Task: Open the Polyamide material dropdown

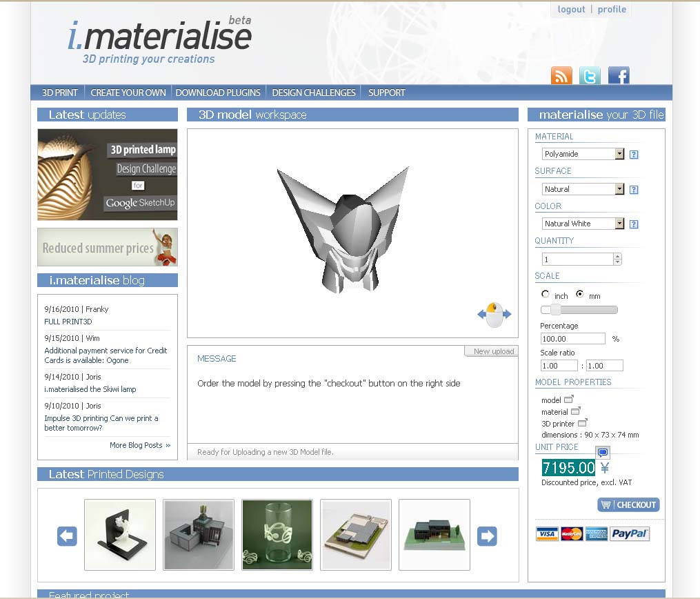Action: 583,154
